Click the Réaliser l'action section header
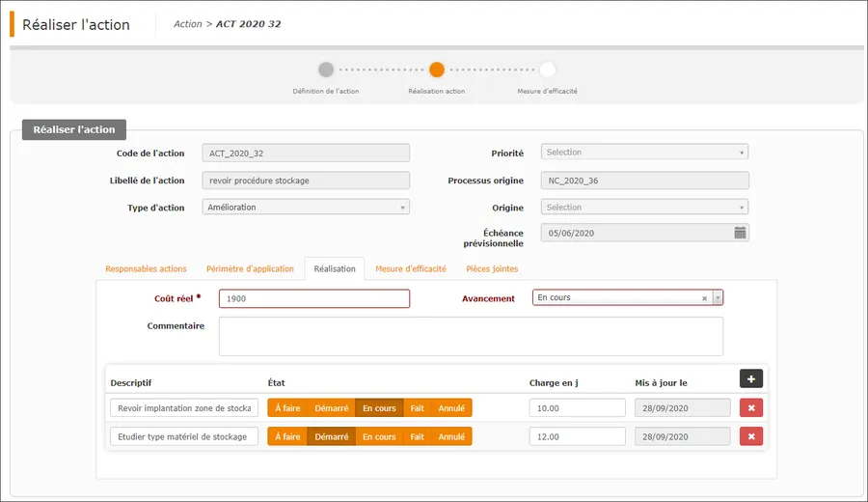 74,129
